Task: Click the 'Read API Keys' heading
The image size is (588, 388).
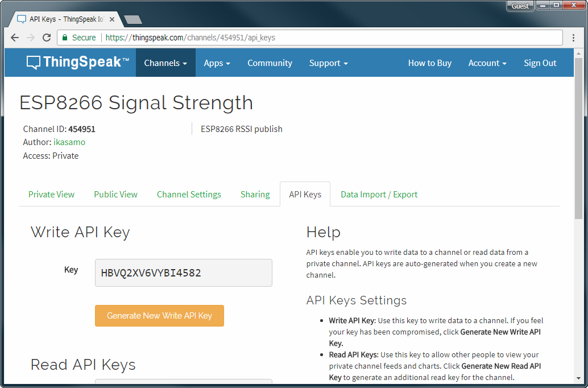Action: click(x=83, y=364)
